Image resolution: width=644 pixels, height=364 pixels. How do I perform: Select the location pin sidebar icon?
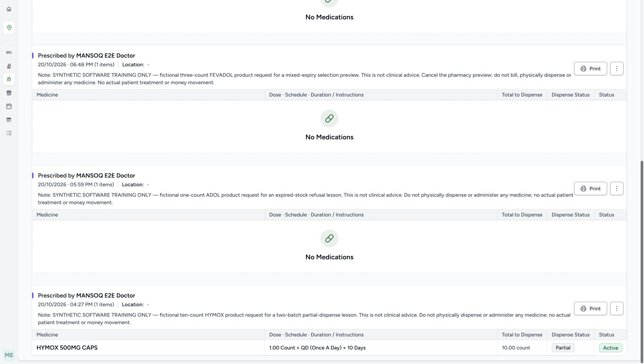tap(9, 28)
